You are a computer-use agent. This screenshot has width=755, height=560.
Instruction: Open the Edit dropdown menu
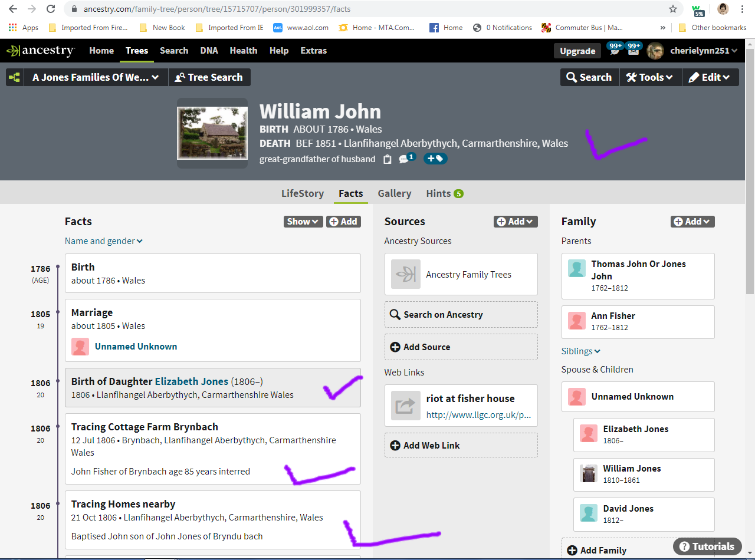click(x=710, y=77)
